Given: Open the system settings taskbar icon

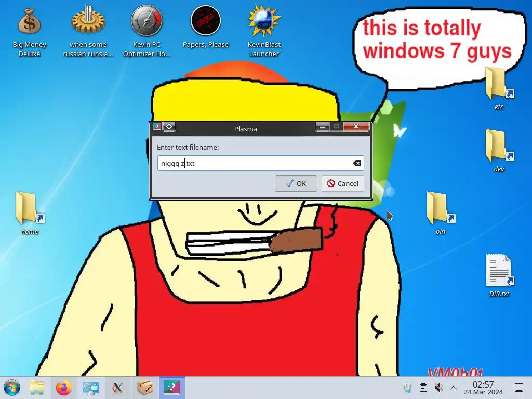Looking at the screenshot, I should [x=90, y=388].
